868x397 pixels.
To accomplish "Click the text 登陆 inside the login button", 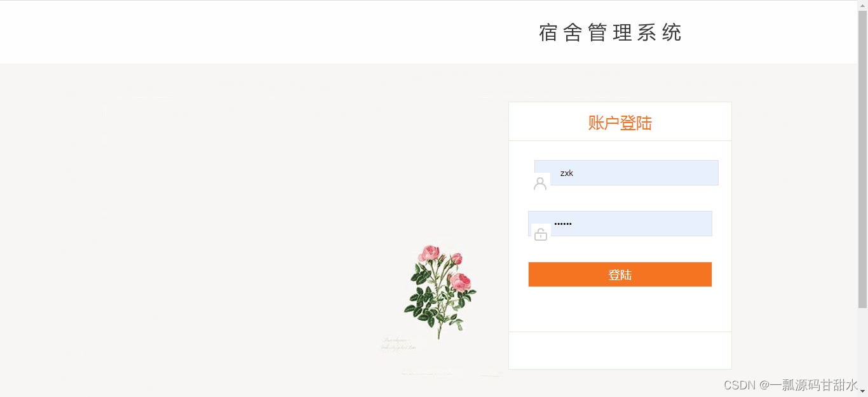I will 620,274.
